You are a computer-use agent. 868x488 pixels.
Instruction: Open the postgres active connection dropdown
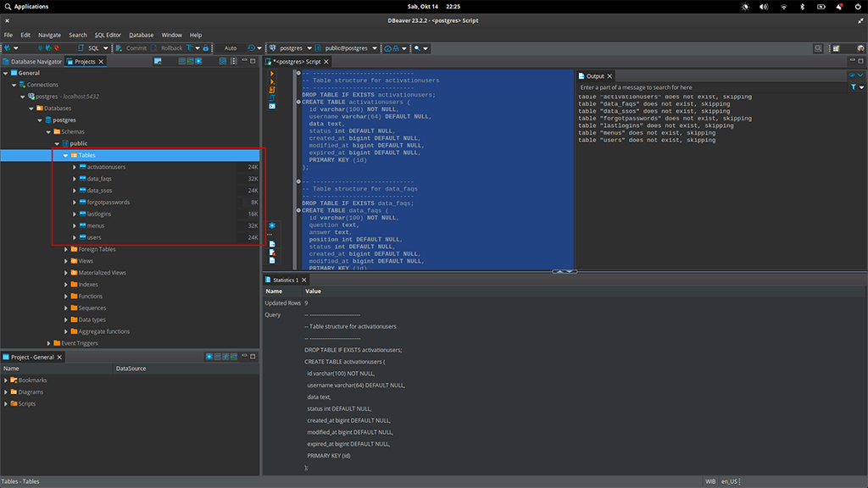(292, 48)
